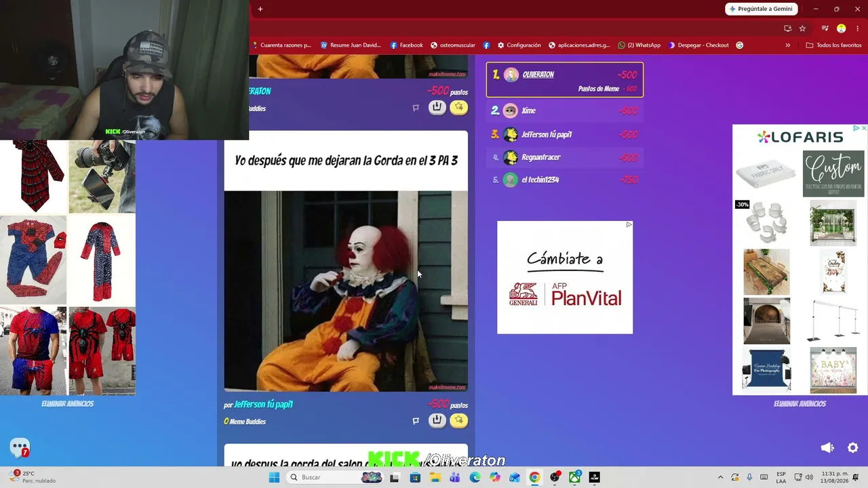Switch ESP LAA keyboard language
The image size is (868, 488).
pos(781,477)
